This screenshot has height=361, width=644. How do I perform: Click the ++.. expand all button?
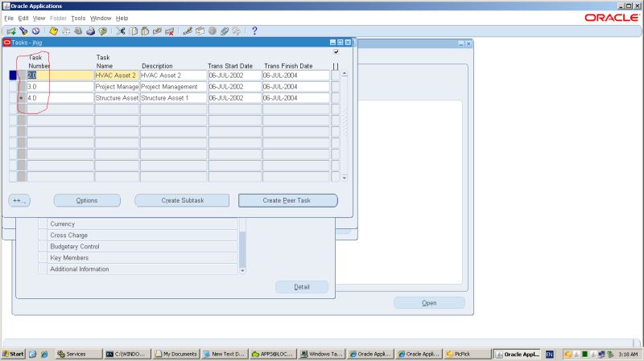19,201
